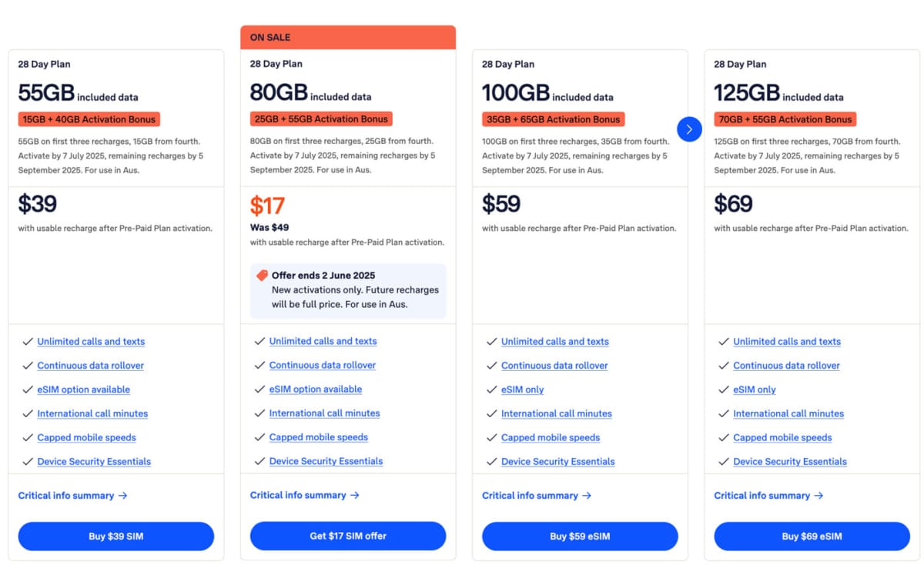The image size is (924, 565).
Task: Open International call minutes on 80GB plan
Action: [x=324, y=413]
